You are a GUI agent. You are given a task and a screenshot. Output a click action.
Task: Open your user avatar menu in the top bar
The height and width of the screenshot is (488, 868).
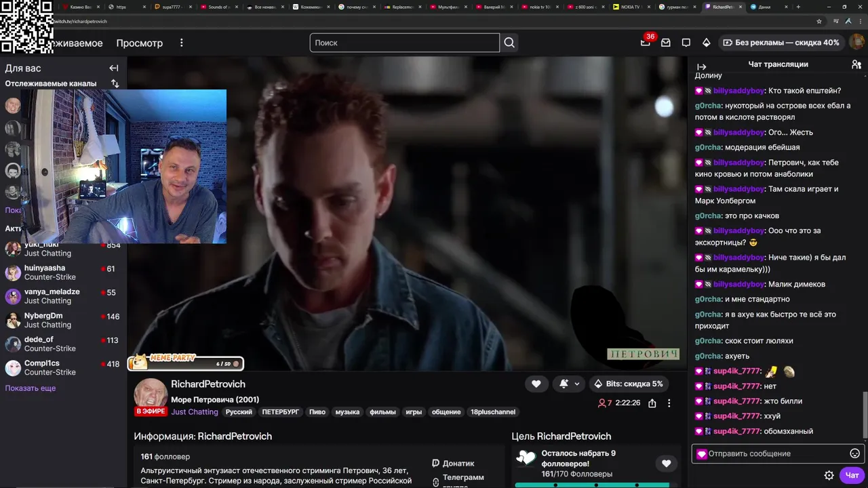(856, 42)
